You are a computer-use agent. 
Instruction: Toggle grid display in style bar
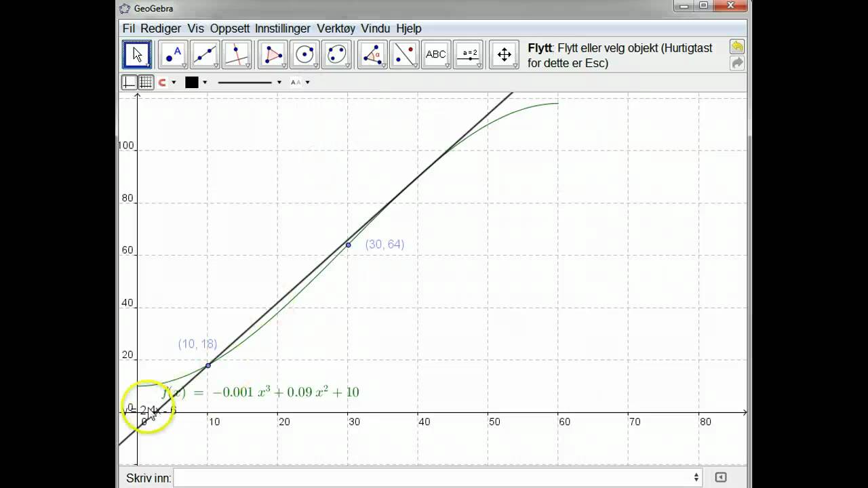(x=146, y=83)
